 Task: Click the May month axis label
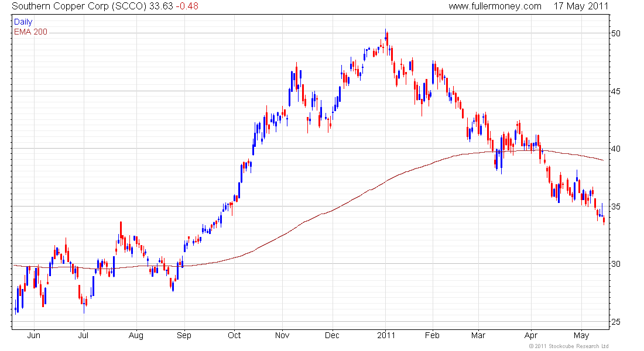click(x=581, y=335)
